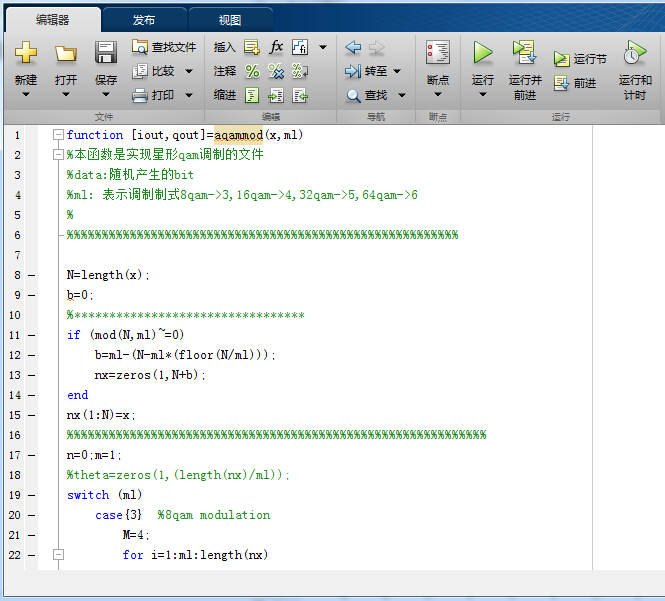The height and width of the screenshot is (601, 665).
Task: Set a breakpoint dash on line 17
Action: tap(32, 456)
